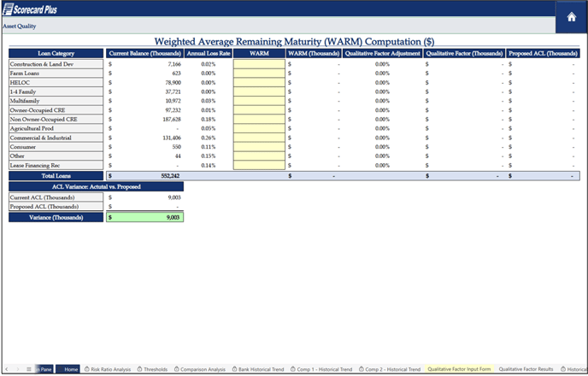The height and width of the screenshot is (376, 588).
Task: Click the green Variance value cell
Action: point(144,217)
